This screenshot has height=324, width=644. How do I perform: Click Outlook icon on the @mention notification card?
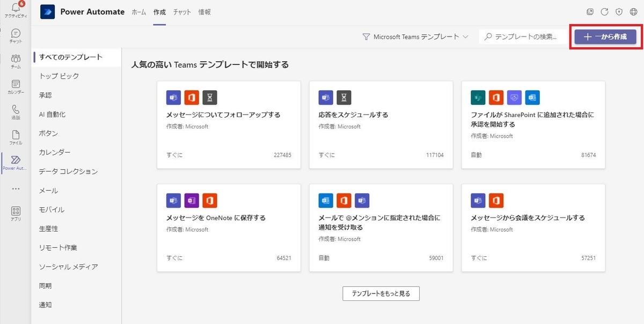[326, 200]
